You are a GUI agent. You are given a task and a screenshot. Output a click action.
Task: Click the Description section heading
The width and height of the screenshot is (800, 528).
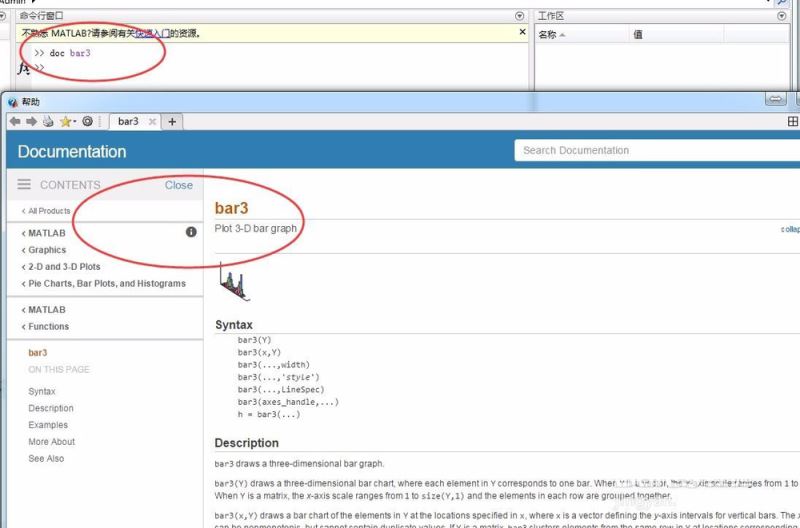[x=246, y=443]
